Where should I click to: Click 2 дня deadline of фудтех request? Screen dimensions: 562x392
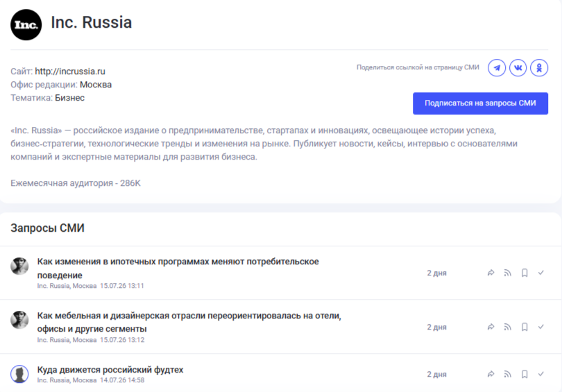[x=436, y=374]
